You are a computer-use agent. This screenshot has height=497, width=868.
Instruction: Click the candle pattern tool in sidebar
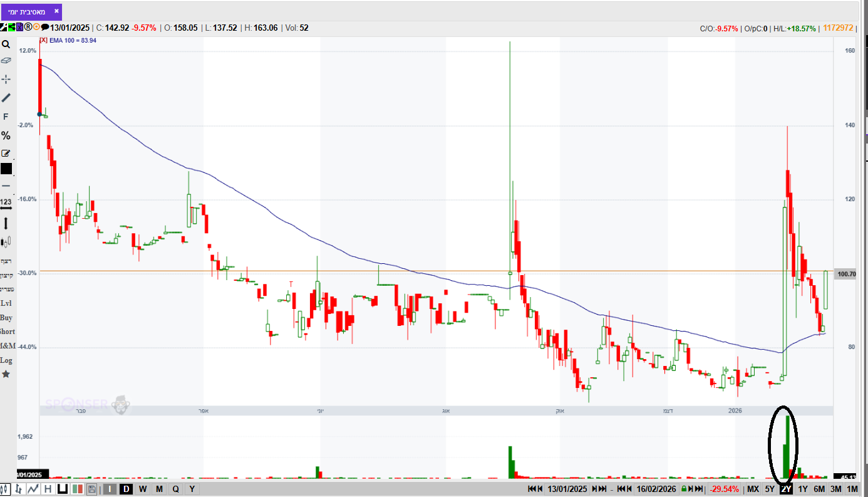[x=6, y=241]
